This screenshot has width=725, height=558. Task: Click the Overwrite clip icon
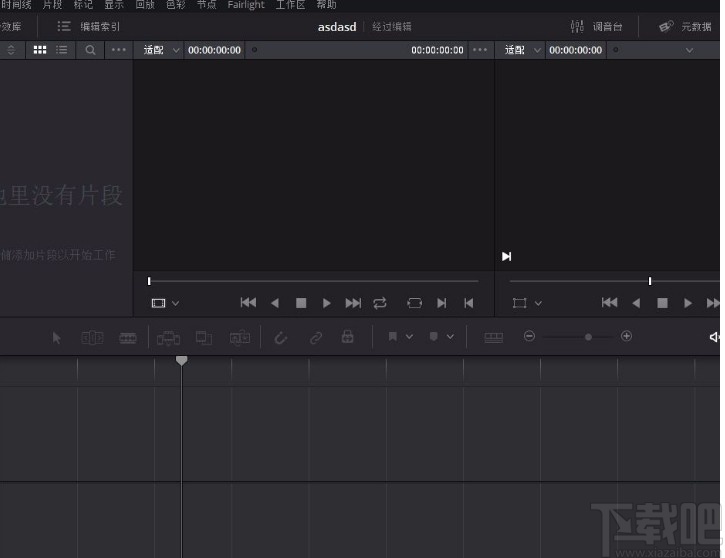click(203, 338)
